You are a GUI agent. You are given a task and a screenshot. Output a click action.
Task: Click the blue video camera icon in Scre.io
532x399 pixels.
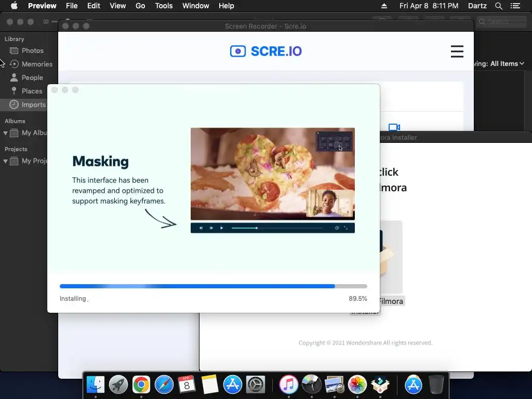pyautogui.click(x=394, y=127)
